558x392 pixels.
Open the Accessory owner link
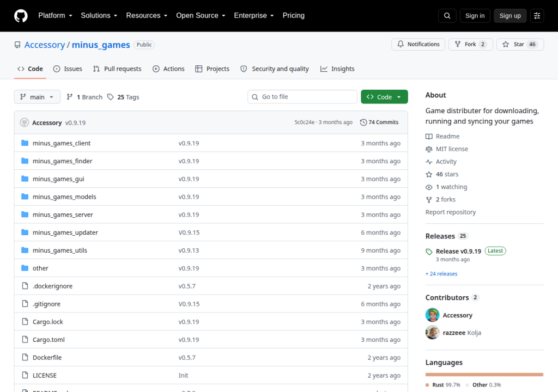(x=45, y=45)
